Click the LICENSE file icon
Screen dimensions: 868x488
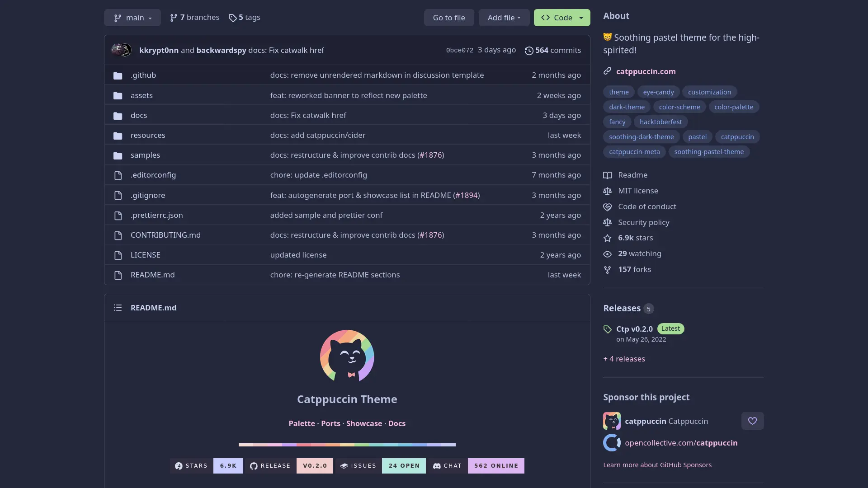tap(118, 255)
